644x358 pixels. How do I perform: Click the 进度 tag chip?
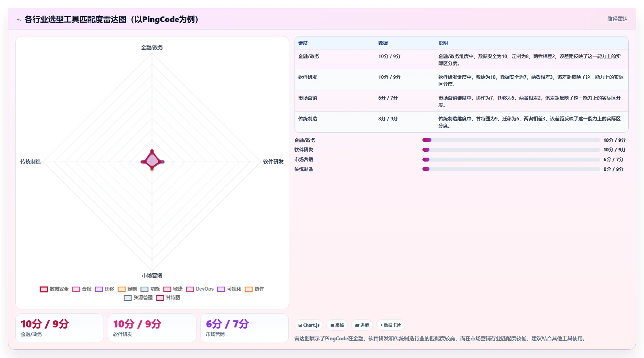pyautogui.click(x=362, y=325)
